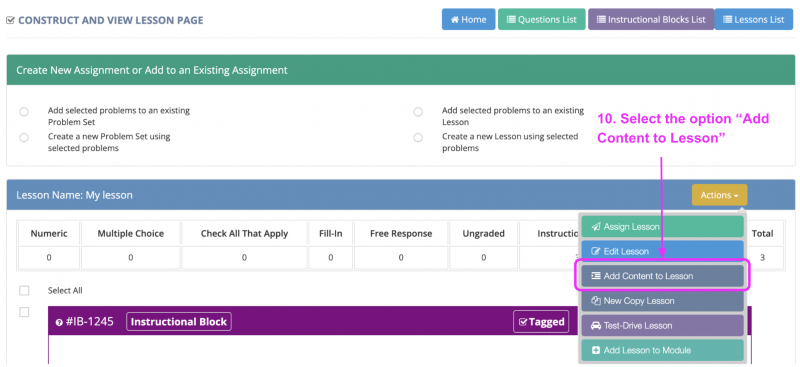This screenshot has height=367, width=800.
Task: Click the list icon on Instructional Blocks List
Action: (601, 19)
